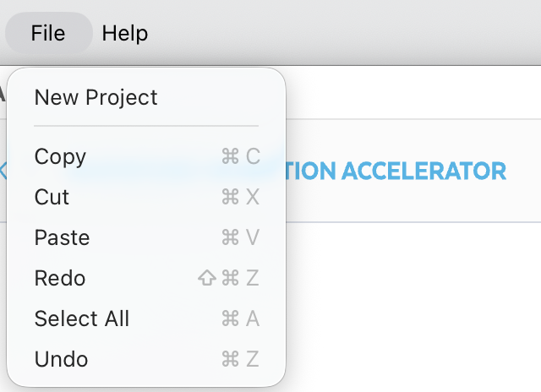Open the Help menu
Viewport: 541px width, 392px height.
125,33
